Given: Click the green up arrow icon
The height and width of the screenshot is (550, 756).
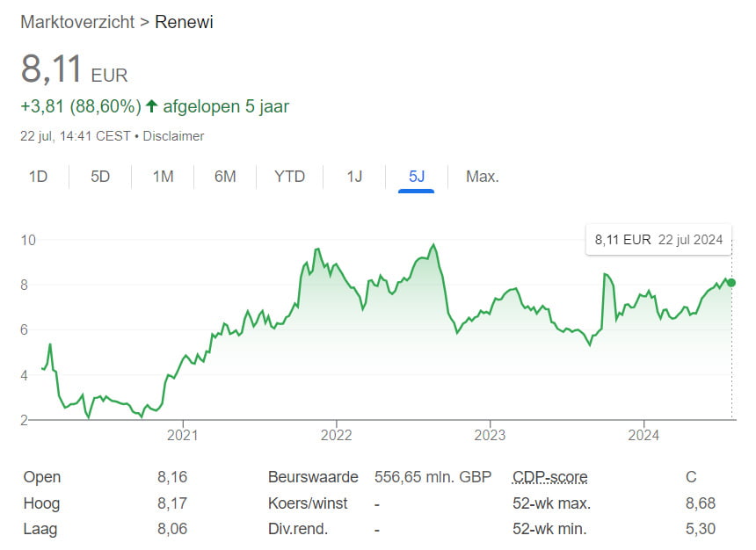Looking at the screenshot, I should [151, 106].
